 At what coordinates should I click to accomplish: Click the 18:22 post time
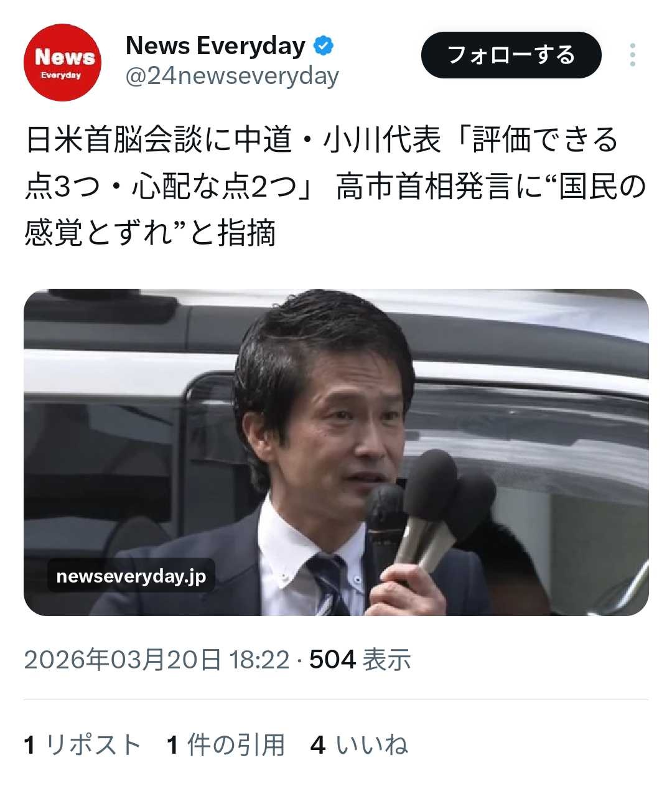[259, 660]
